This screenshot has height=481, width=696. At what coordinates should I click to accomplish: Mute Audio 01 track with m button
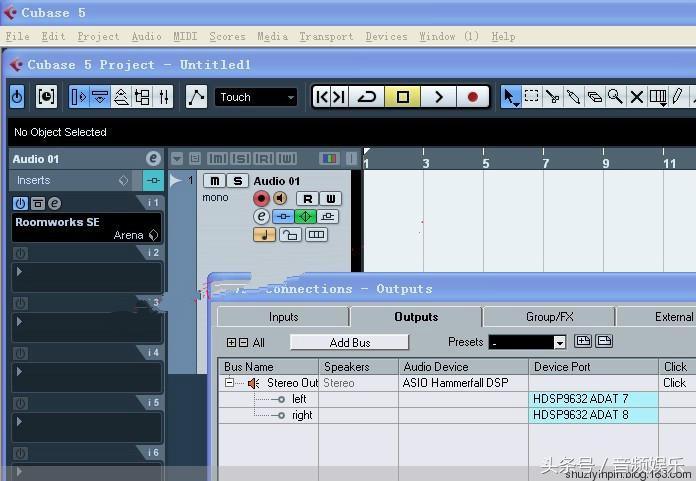coord(214,181)
